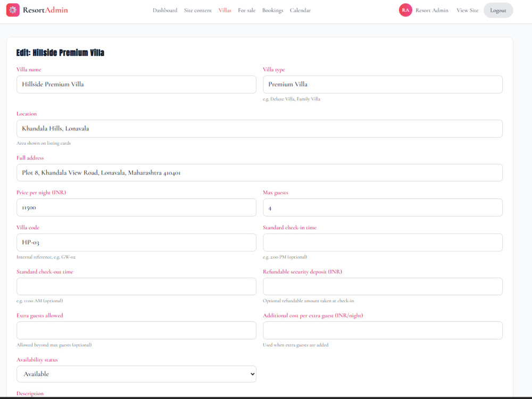
Task: Open the Availability status dropdown
Action: pos(136,374)
